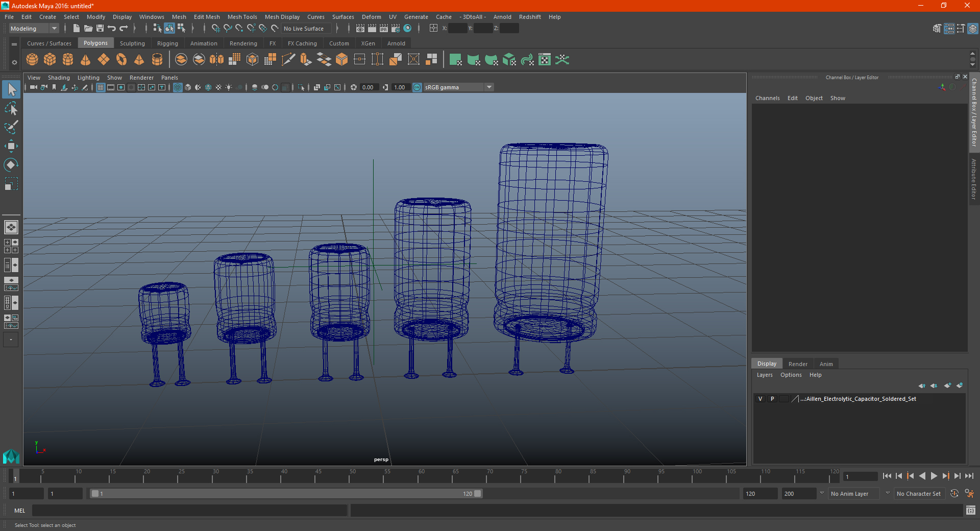Viewport: 980px width, 531px height.
Task: Click the No Live Surface field
Action: (306, 29)
